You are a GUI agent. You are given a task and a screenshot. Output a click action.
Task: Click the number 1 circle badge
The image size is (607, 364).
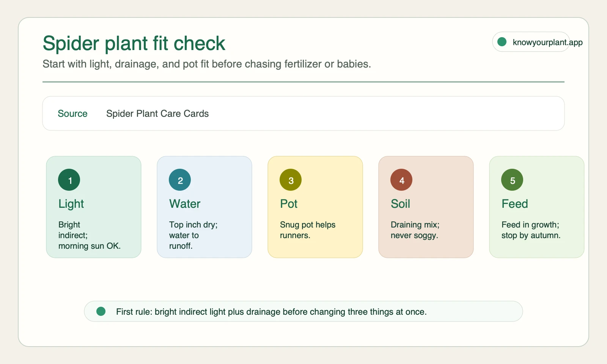(69, 180)
